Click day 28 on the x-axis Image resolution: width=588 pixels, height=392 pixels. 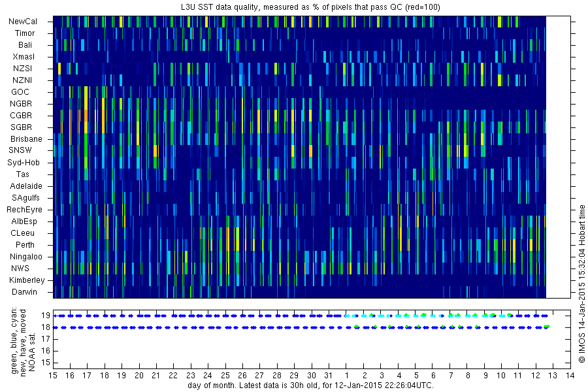(277, 376)
